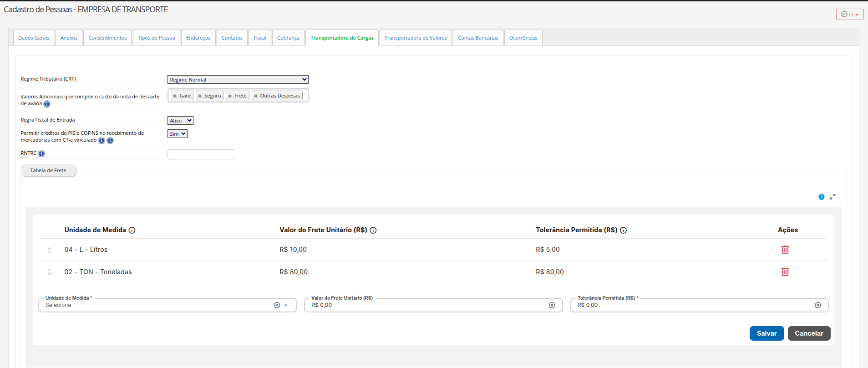Select the R$ 5,00 tolerance cell
The height and width of the screenshot is (368, 868).
tap(548, 250)
